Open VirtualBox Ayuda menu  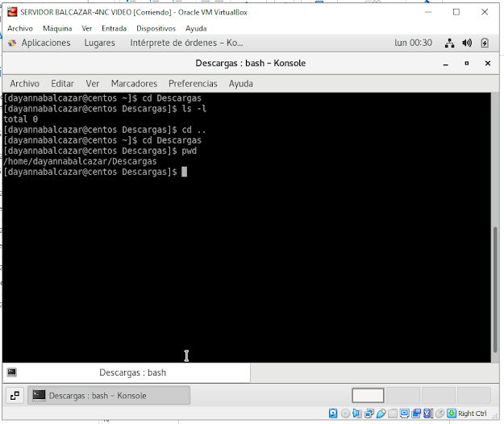196,28
